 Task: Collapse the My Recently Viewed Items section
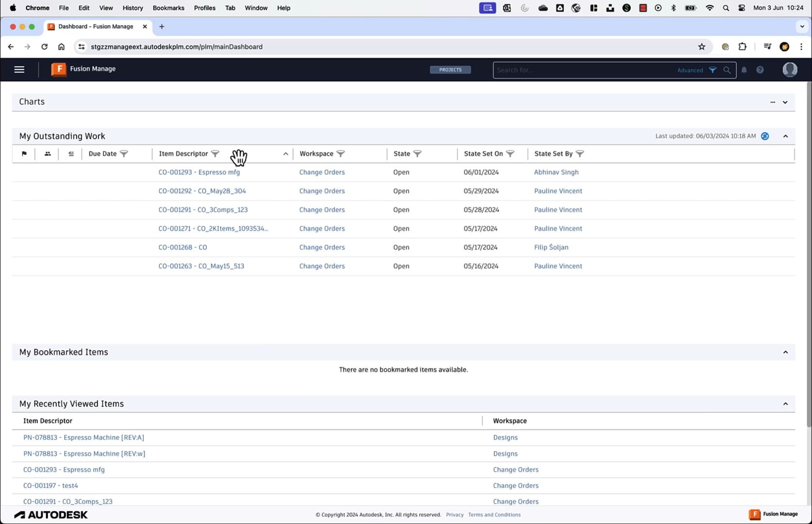pos(785,403)
